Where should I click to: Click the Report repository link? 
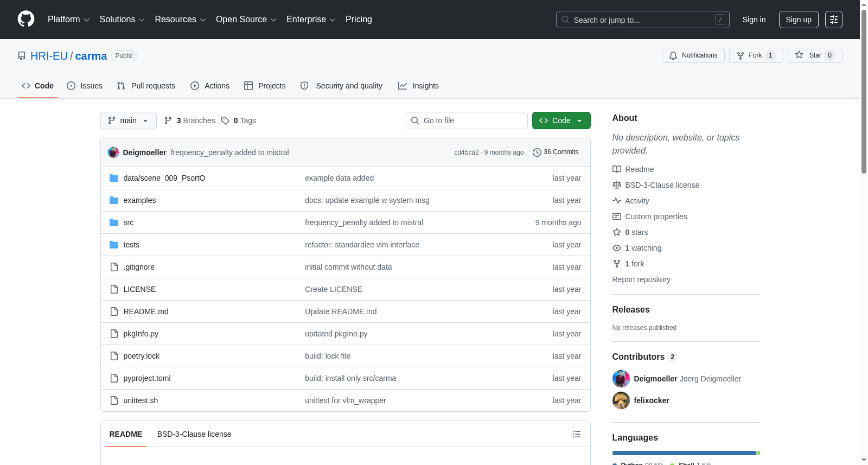(641, 279)
